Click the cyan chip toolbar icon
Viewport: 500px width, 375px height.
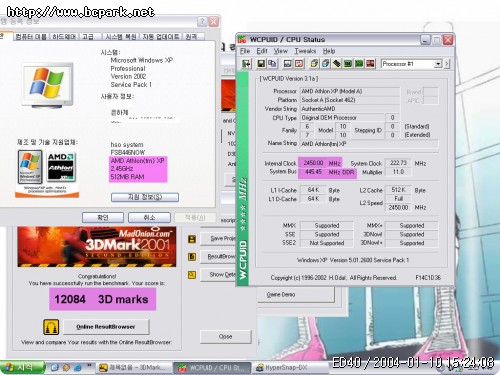(x=325, y=63)
